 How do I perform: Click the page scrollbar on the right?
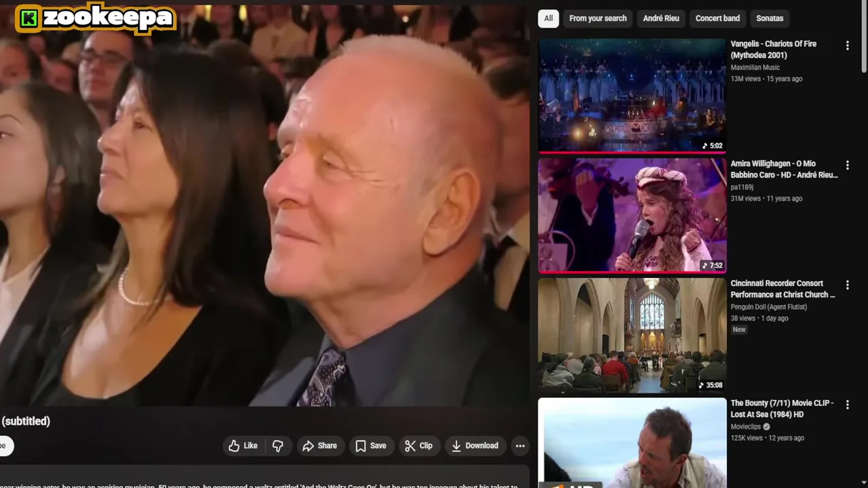coord(864,37)
